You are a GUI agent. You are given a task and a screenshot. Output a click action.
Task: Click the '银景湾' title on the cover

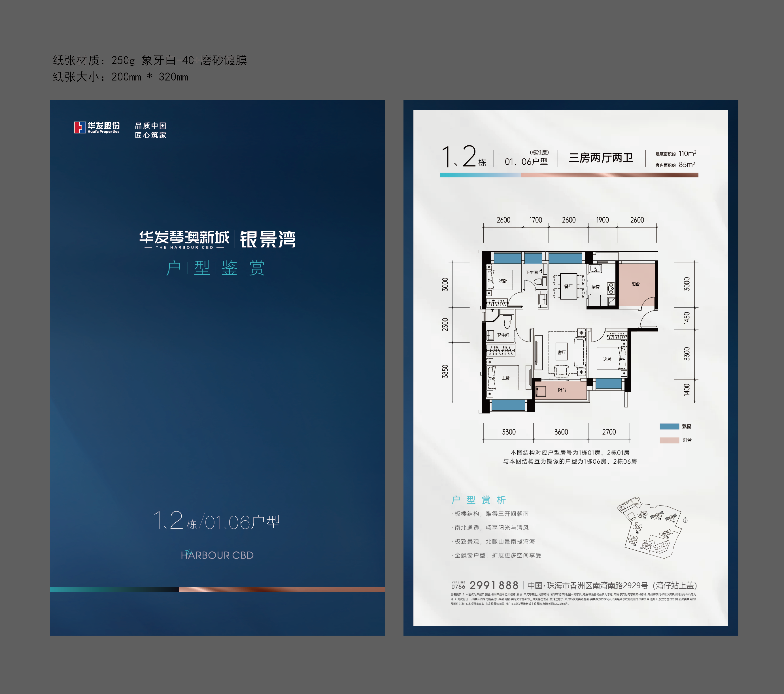point(268,239)
